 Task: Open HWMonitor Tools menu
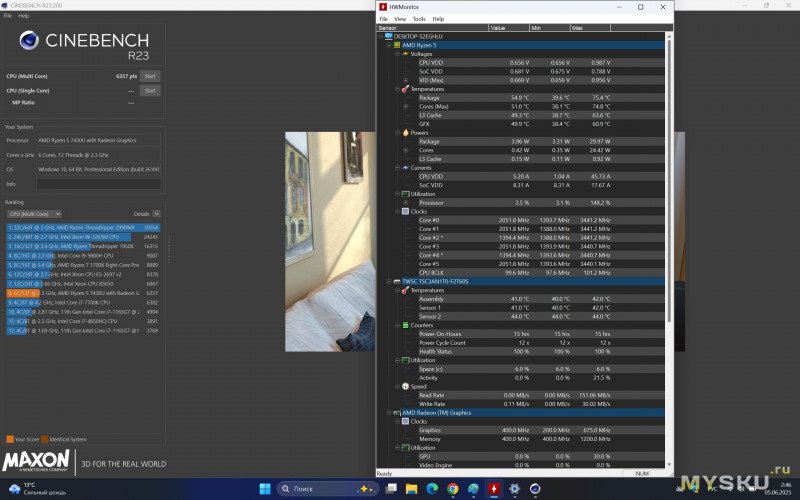point(419,19)
